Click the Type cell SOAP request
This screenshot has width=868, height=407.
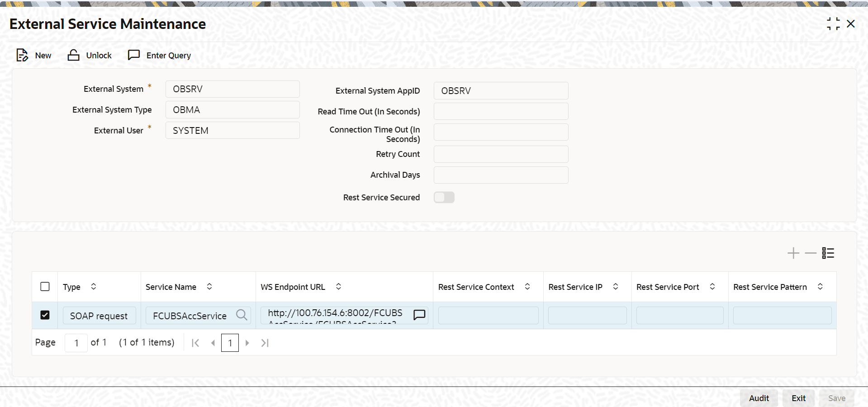(100, 316)
